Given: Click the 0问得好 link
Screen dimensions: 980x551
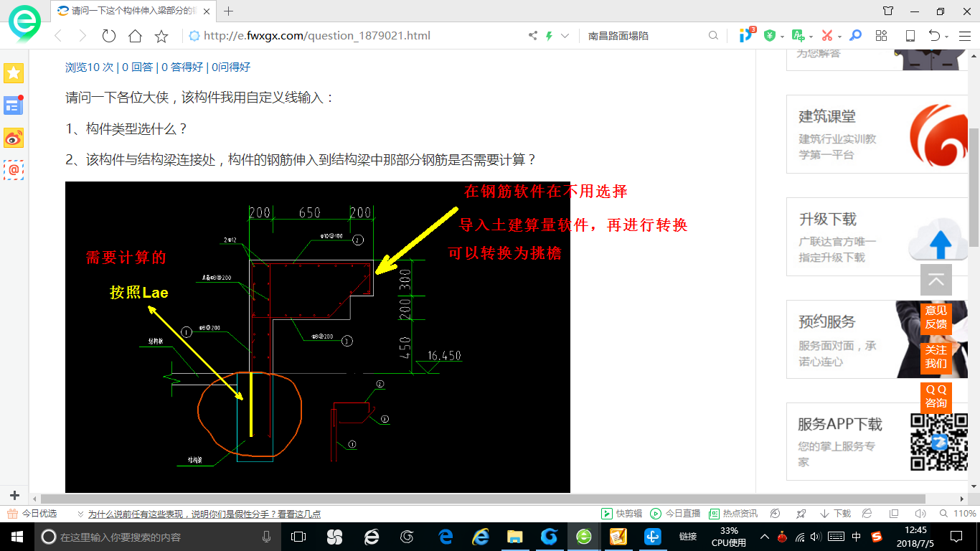Looking at the screenshot, I should tap(231, 67).
